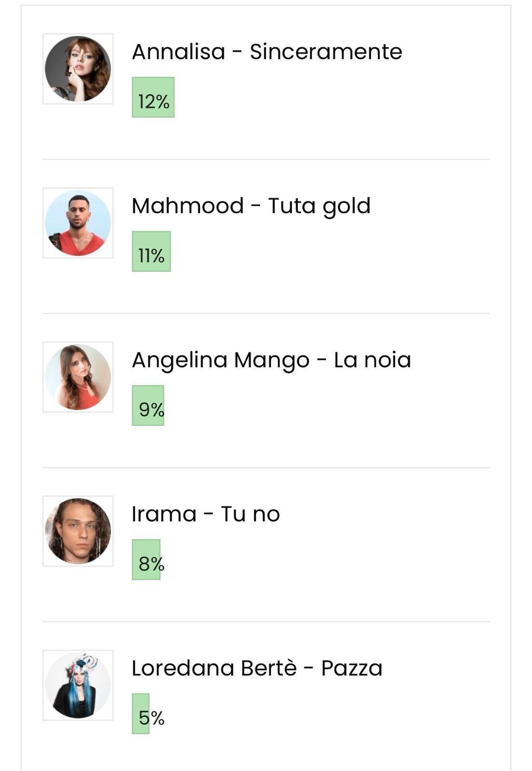Click the 11% green vote bar
Screen dimensions: 532x771
tap(151, 252)
